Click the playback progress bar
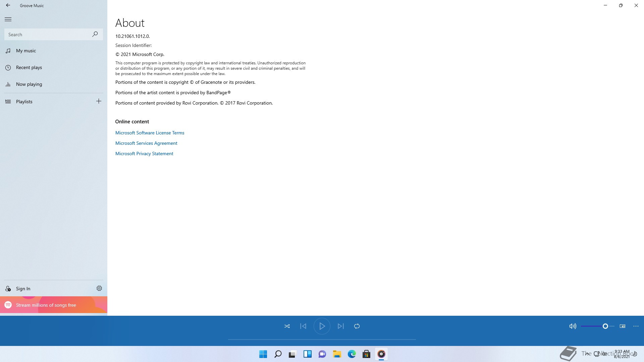The width and height of the screenshot is (644, 362). pyautogui.click(x=322, y=340)
